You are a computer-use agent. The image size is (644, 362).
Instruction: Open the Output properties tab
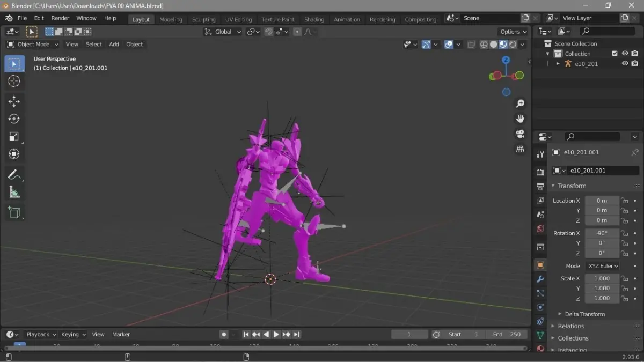tap(540, 186)
